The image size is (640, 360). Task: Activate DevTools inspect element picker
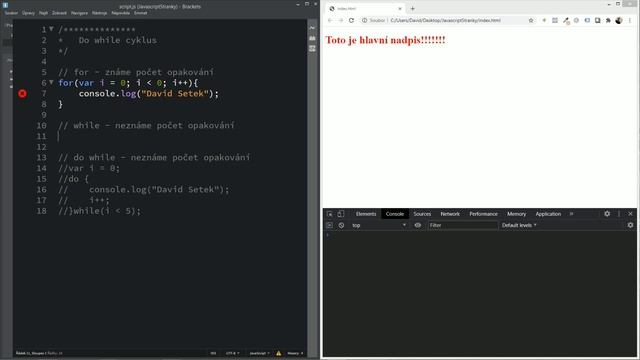[x=330, y=214]
